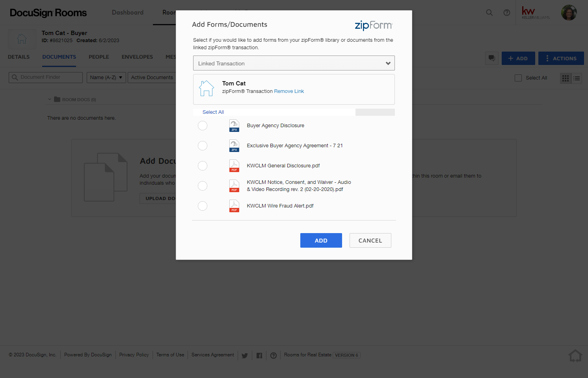This screenshot has width=588, height=378.
Task: Open the Name (A-Z) sort dropdown
Action: pos(106,78)
